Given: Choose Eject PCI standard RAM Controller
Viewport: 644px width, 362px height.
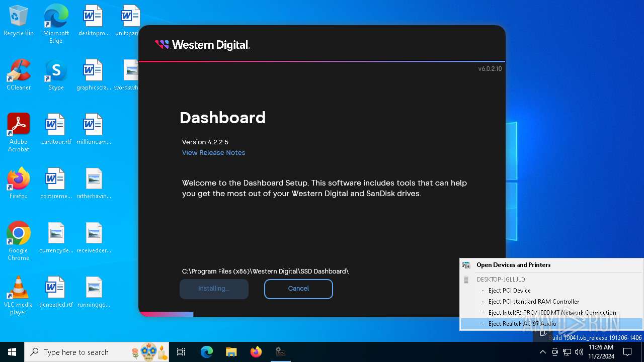Looking at the screenshot, I should pos(552,302).
